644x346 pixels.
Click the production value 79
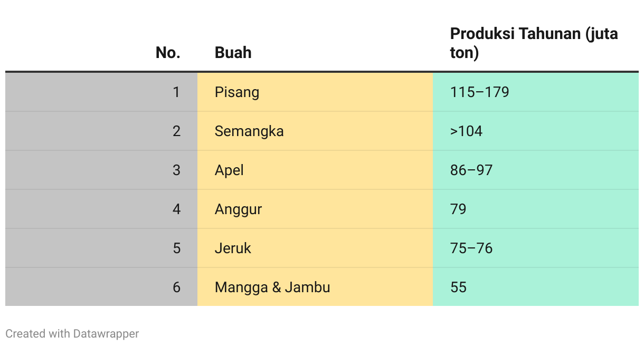point(458,209)
